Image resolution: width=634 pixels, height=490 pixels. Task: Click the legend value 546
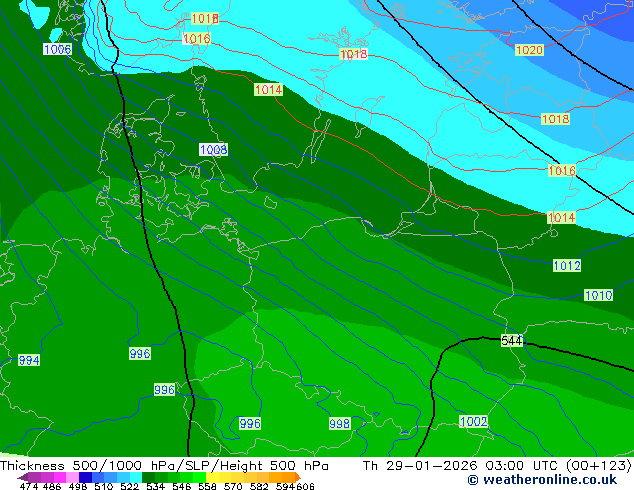pos(181,486)
